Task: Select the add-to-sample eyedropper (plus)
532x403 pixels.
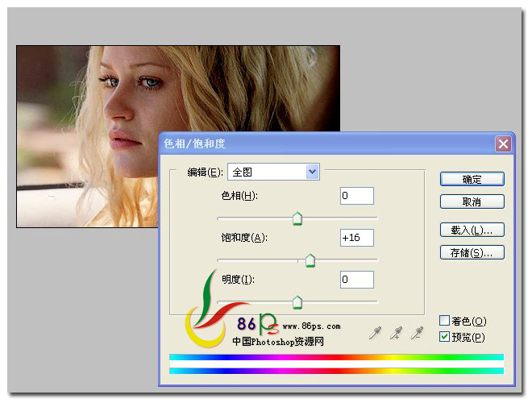Action: point(396,331)
